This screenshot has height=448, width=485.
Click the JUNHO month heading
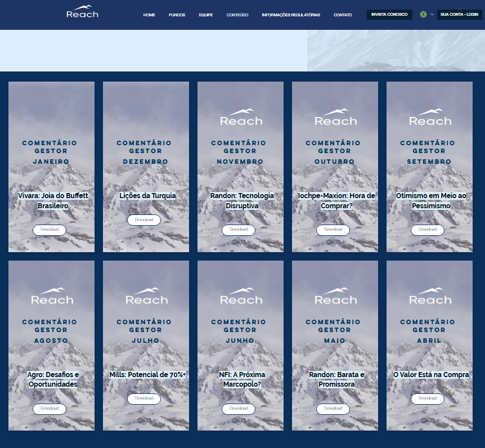point(240,341)
